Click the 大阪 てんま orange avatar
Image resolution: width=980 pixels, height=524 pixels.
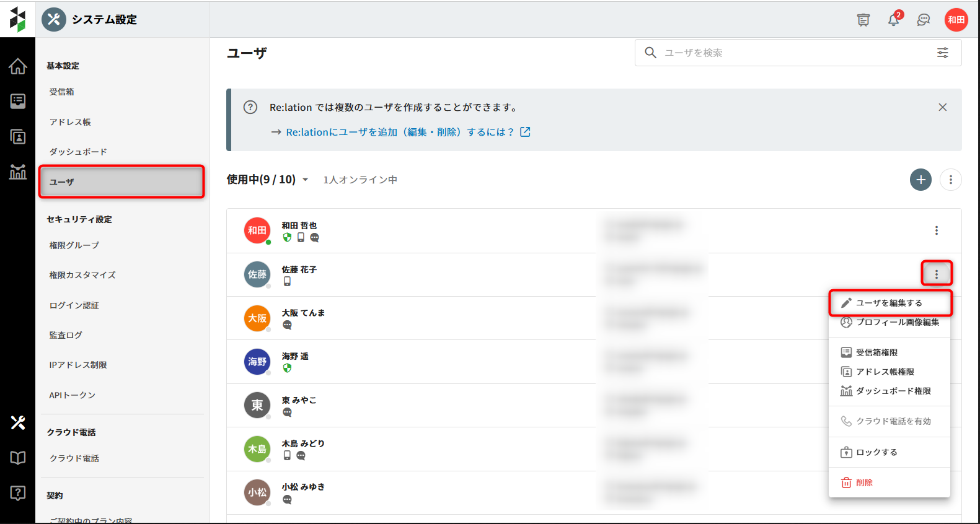click(x=257, y=318)
